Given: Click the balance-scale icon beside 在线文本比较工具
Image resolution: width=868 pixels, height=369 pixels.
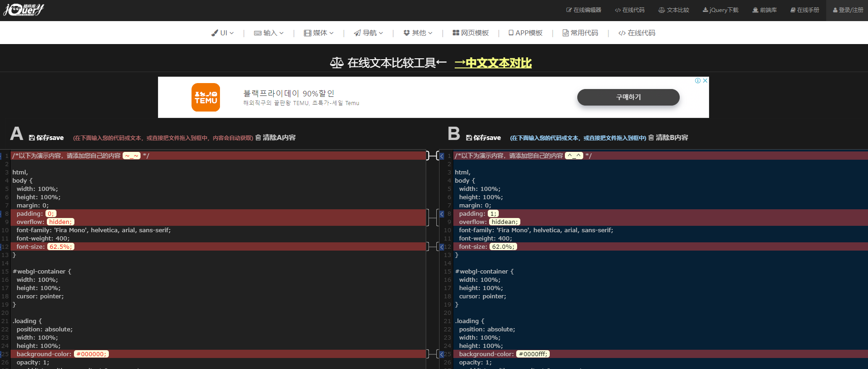Looking at the screenshot, I should coord(337,63).
